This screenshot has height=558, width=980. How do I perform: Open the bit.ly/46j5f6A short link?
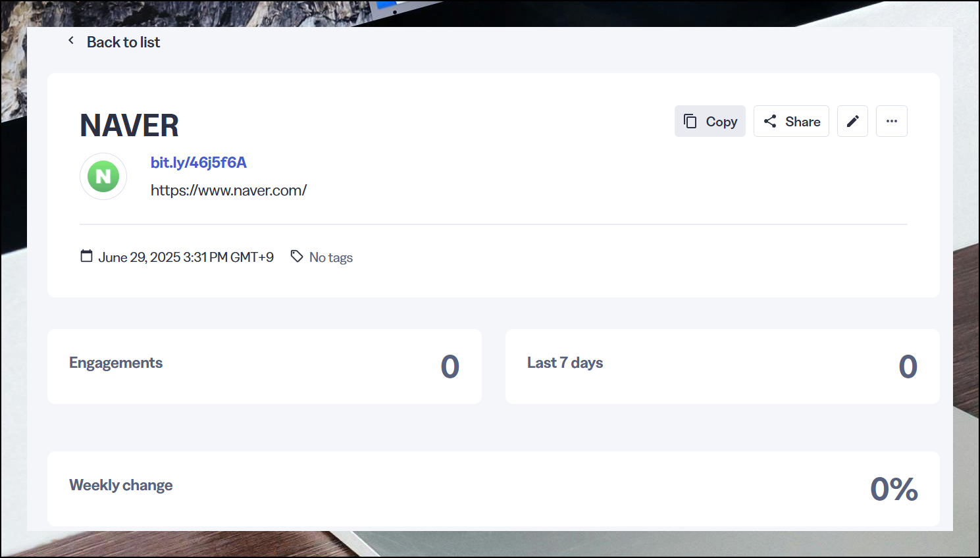click(199, 163)
